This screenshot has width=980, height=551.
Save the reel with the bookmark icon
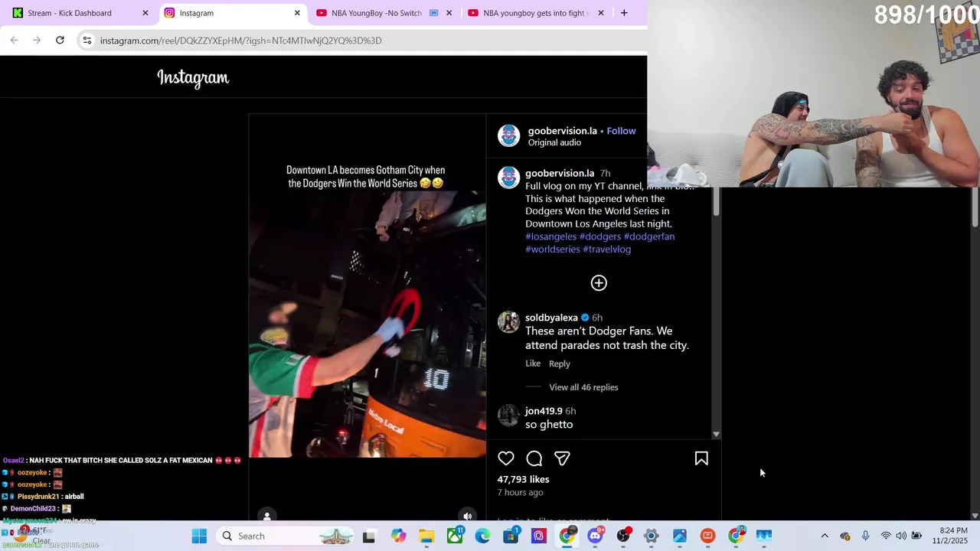pos(701,458)
